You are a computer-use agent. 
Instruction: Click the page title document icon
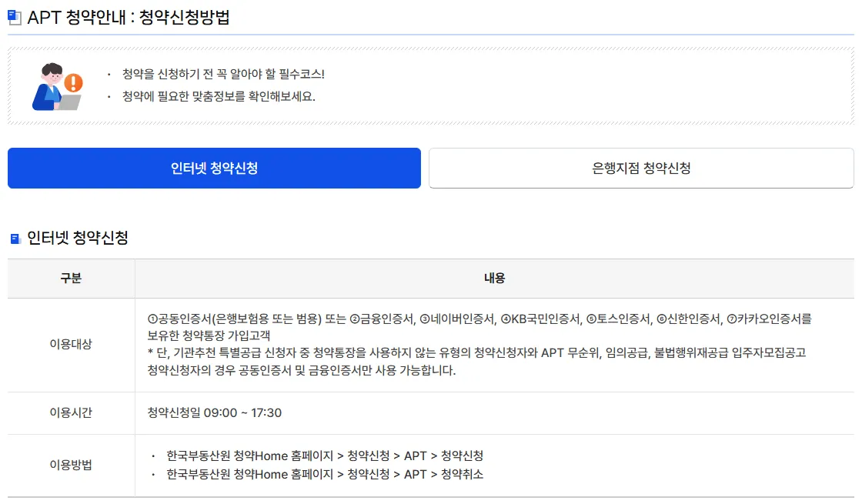[x=15, y=18]
